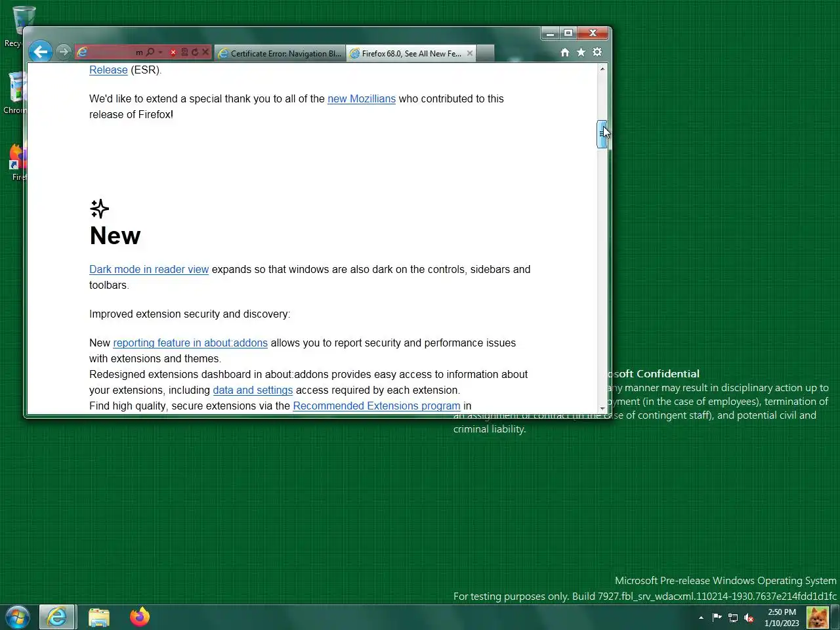Open the Windows Start menu orb
Screen dimensions: 840x630
click(x=18, y=617)
